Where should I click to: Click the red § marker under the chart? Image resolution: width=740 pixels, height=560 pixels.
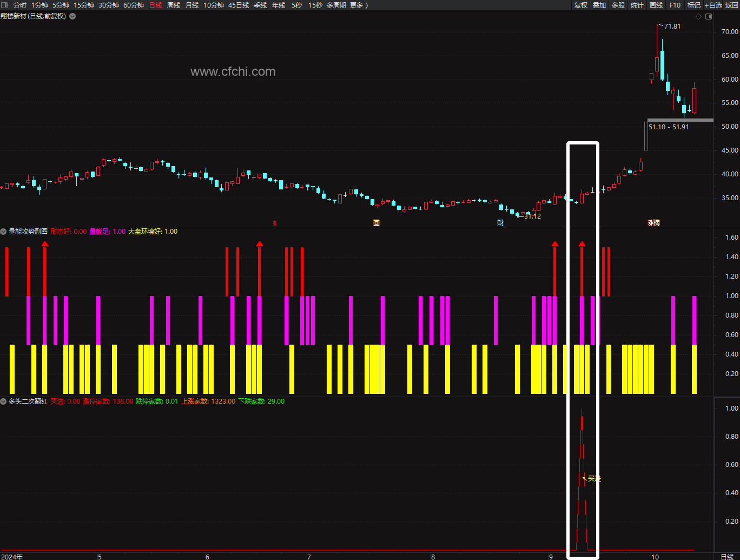275,222
